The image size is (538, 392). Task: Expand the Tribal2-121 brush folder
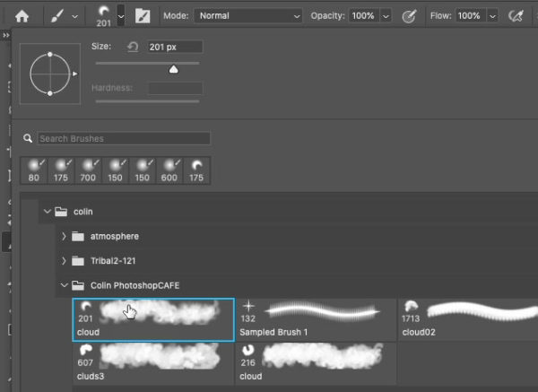click(64, 260)
